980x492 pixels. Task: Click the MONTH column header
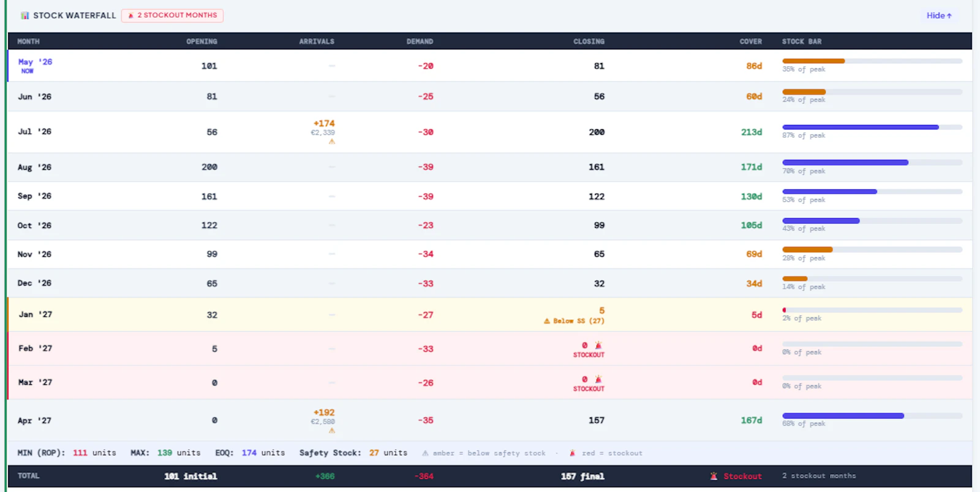[x=28, y=41]
